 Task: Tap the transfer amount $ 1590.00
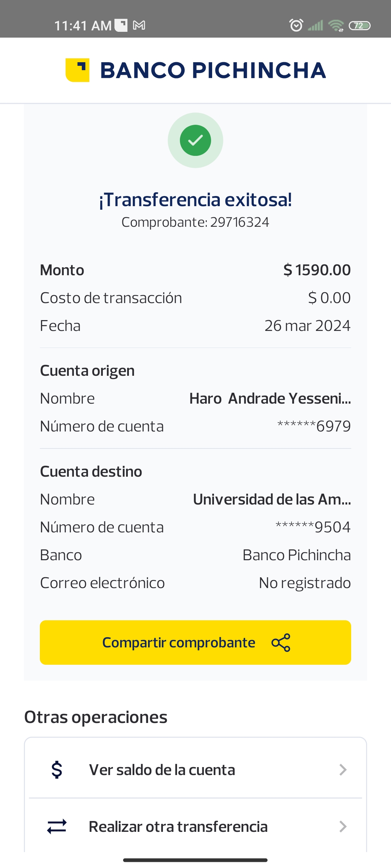pyautogui.click(x=317, y=270)
